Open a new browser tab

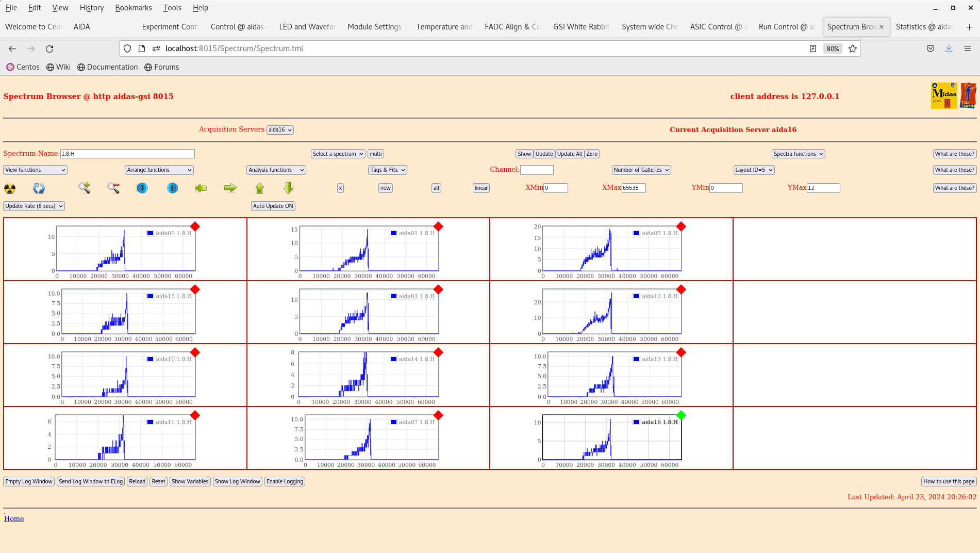pos(969,27)
